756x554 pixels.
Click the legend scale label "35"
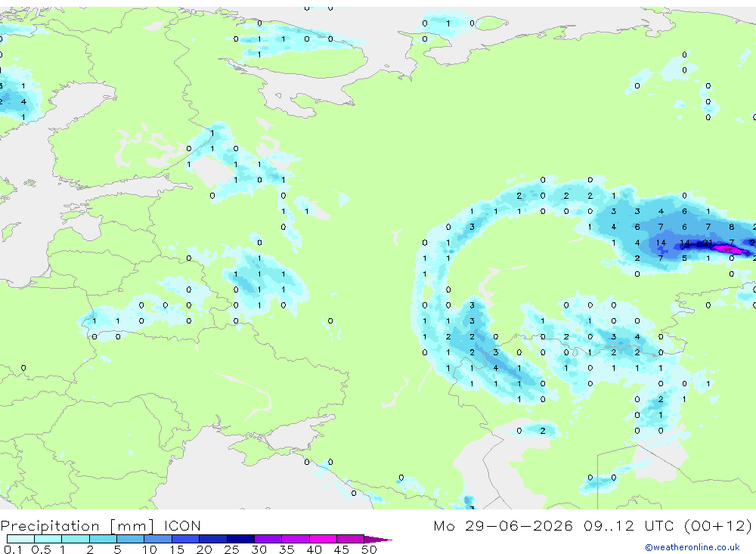click(287, 549)
